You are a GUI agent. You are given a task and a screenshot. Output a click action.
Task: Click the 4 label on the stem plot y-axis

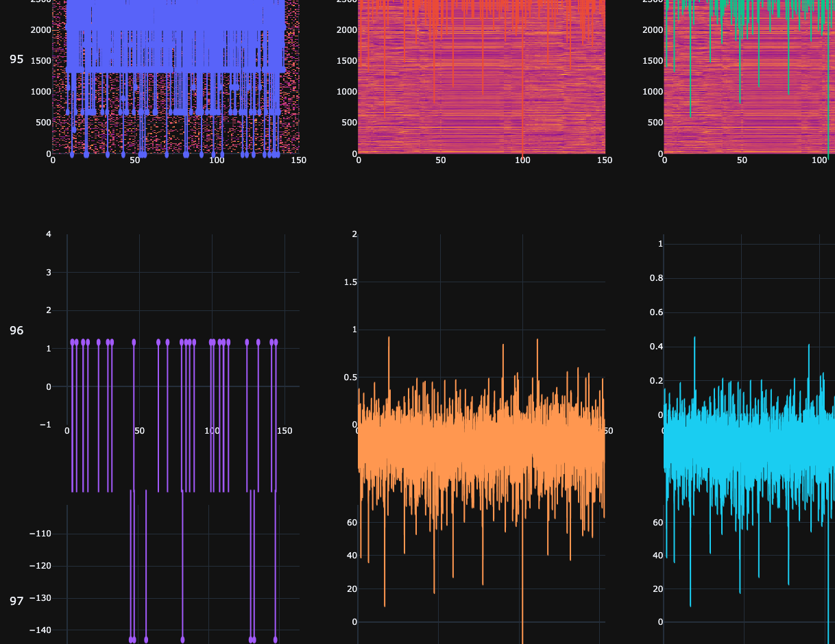(49, 234)
